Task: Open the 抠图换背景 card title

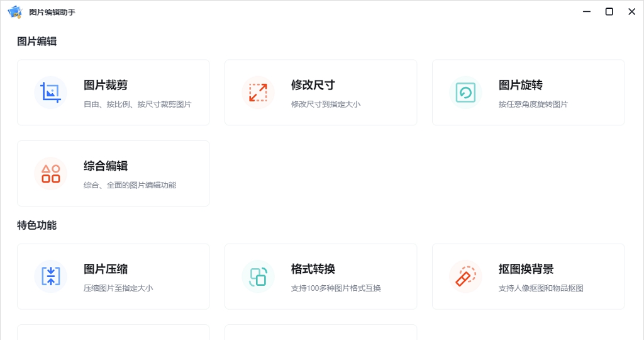Action: [x=526, y=269]
